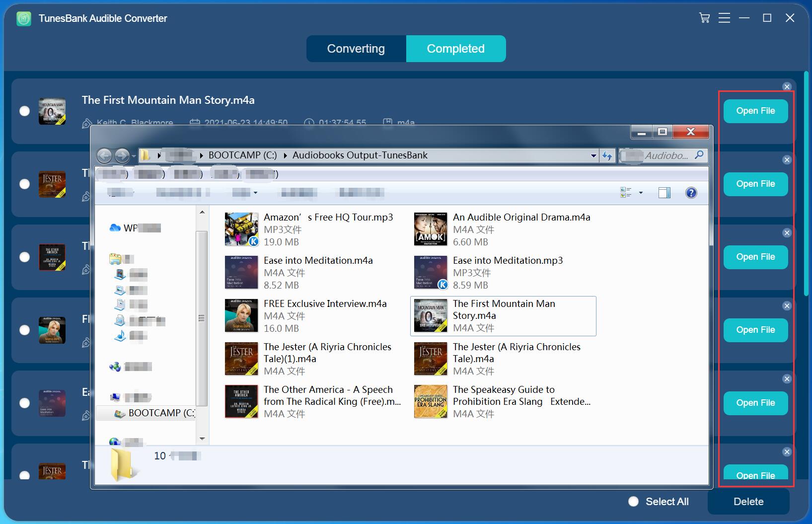812x524 pixels.
Task: Select The Jester (A Riyria Chronicles Tale).m4a
Action: (x=503, y=359)
